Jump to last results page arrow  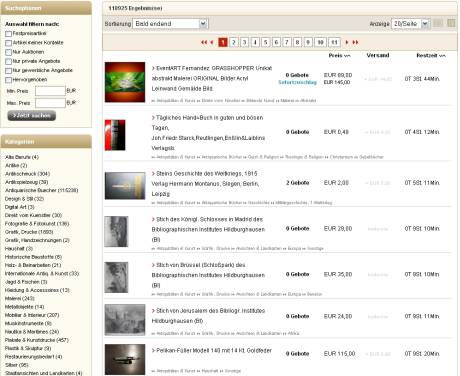click(x=355, y=42)
